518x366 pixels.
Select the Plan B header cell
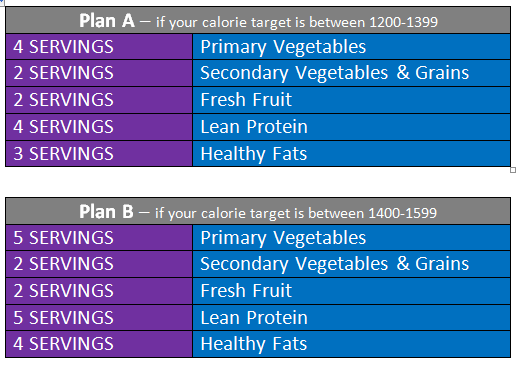pos(258,211)
